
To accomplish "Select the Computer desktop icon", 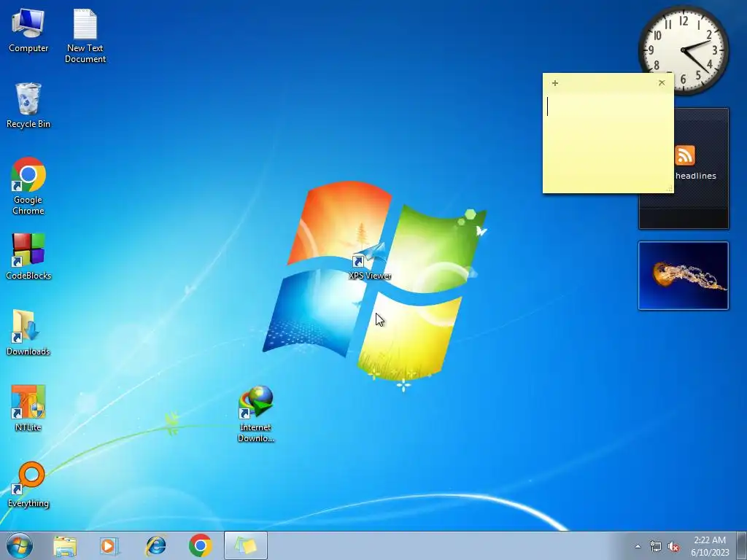I will (28, 31).
